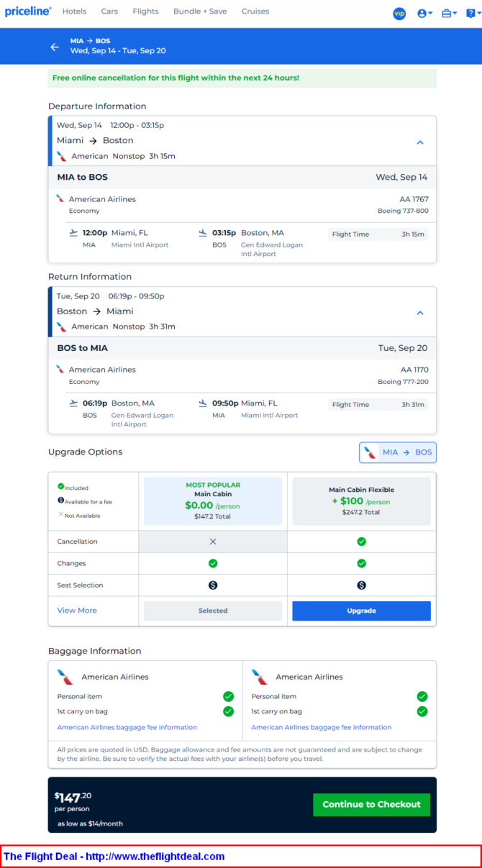This screenshot has width=482, height=868.
Task: Click second column 1st carry on check mark
Action: 422,711
